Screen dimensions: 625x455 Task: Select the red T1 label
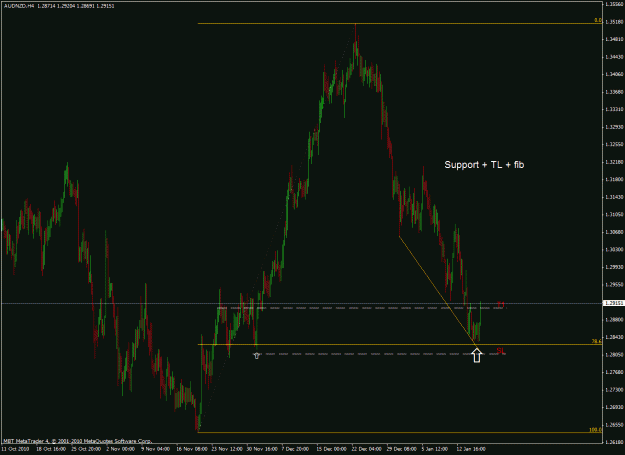(501, 305)
